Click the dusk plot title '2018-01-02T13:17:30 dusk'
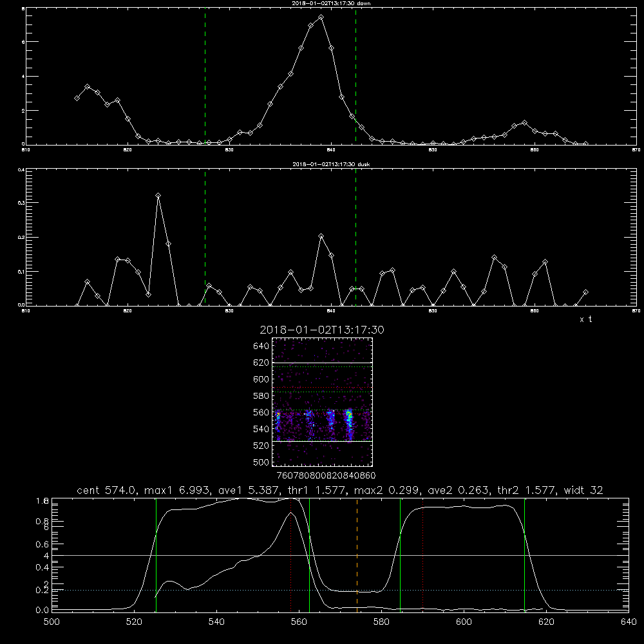The image size is (644, 644). point(331,164)
